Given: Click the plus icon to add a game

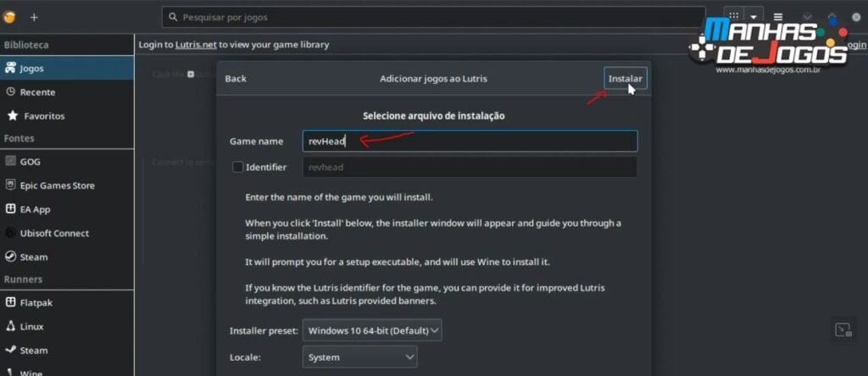Looking at the screenshot, I should (34, 17).
